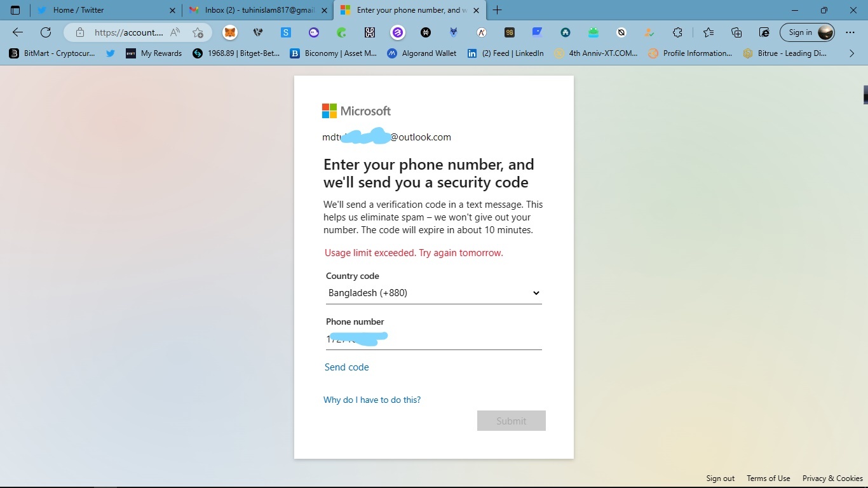Open the Favorites list icon

point(709,32)
